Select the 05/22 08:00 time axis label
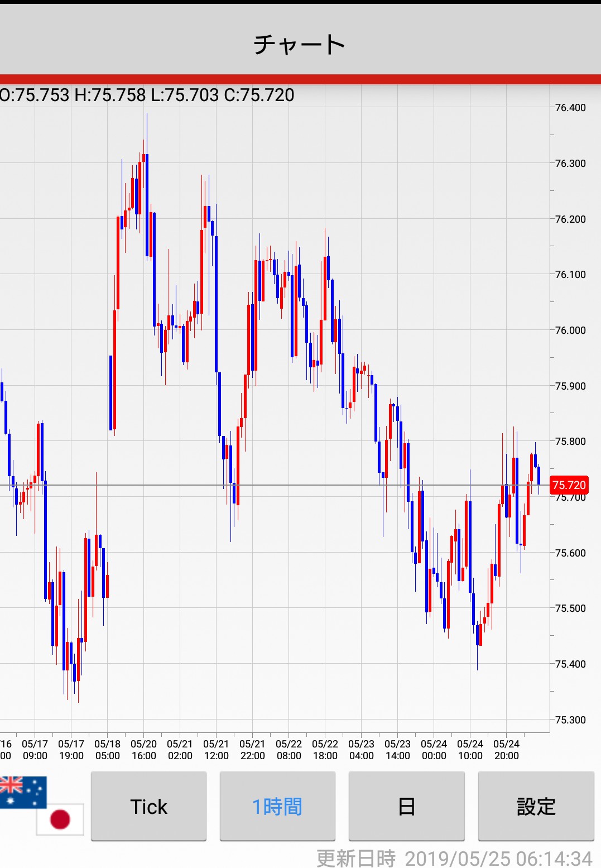 click(x=289, y=750)
